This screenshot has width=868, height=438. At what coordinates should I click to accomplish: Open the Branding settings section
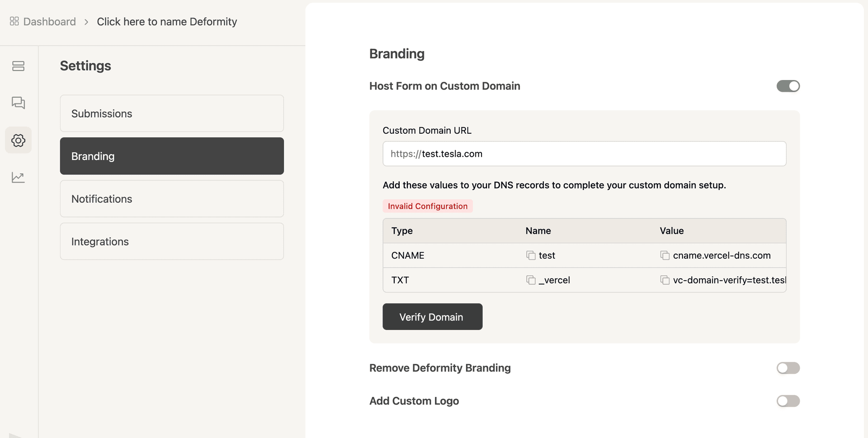(171, 156)
